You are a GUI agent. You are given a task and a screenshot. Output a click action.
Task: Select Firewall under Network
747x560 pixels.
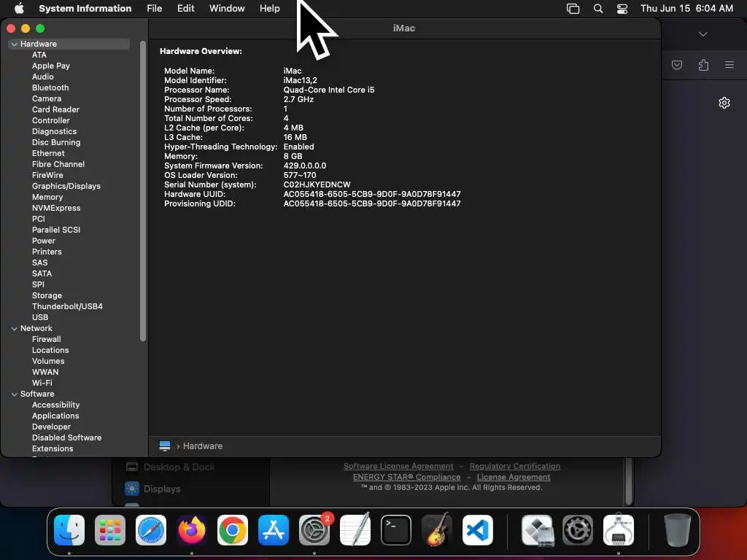click(x=46, y=340)
